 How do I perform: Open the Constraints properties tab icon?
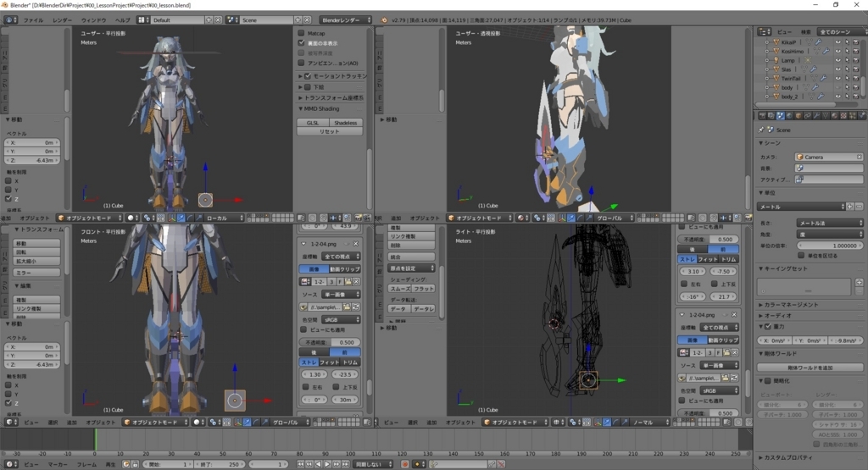pyautogui.click(x=808, y=115)
